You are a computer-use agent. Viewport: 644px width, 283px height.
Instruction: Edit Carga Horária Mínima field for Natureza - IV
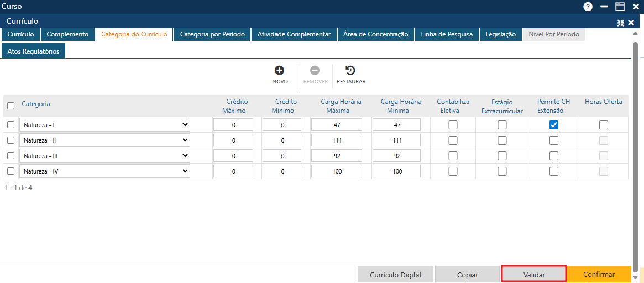396,171
